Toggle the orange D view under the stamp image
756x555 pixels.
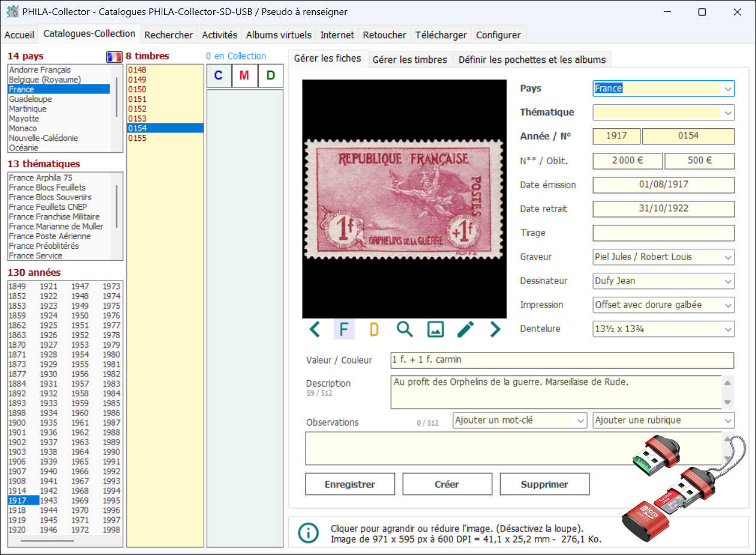click(x=374, y=329)
